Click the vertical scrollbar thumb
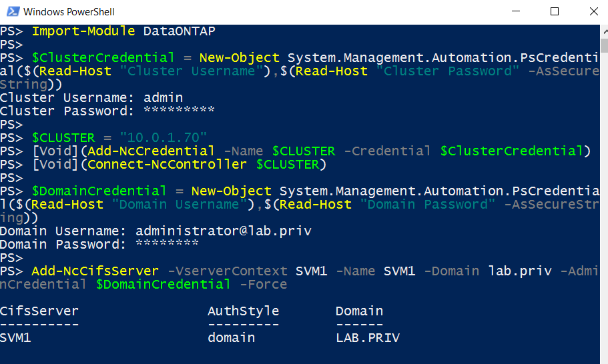Screen dimensions: 608x364 605,45
